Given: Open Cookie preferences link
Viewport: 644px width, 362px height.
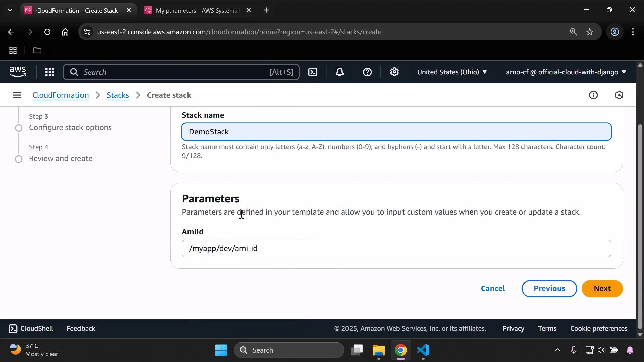Looking at the screenshot, I should (599, 328).
